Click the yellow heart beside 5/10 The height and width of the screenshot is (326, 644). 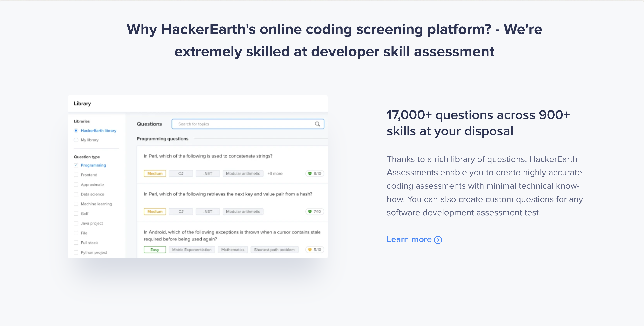(x=310, y=250)
